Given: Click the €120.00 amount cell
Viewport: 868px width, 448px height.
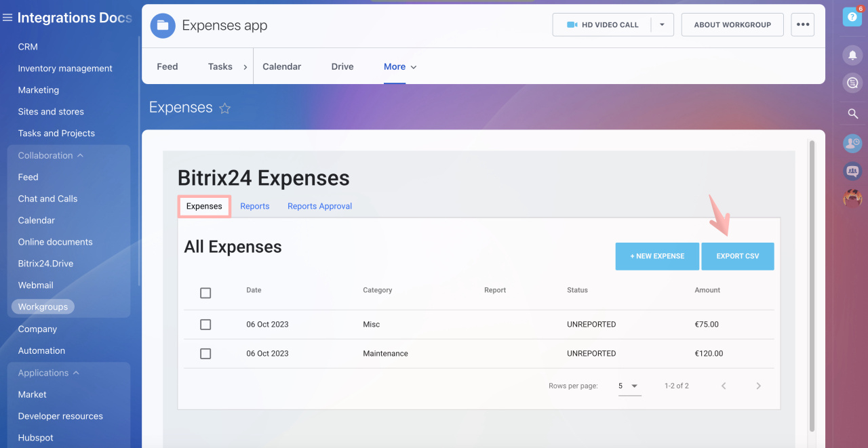Looking at the screenshot, I should tap(709, 354).
